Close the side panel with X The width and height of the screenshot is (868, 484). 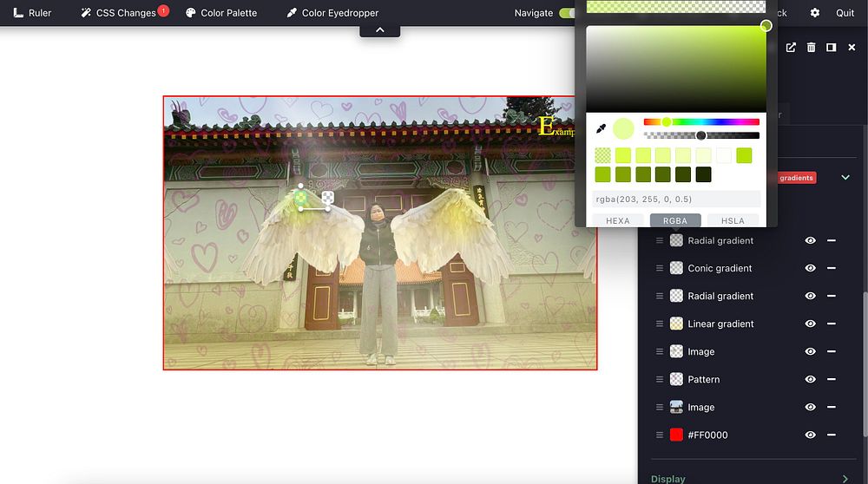(852, 48)
